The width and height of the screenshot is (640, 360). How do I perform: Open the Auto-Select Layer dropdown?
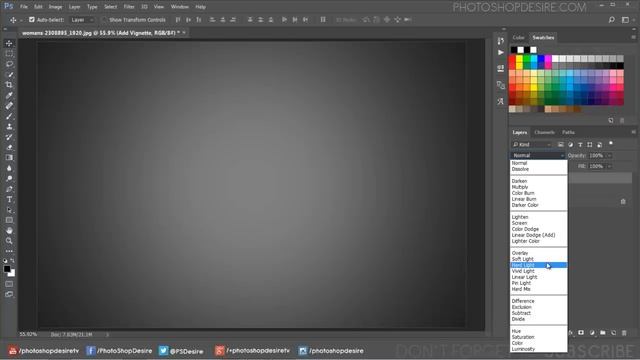point(82,20)
